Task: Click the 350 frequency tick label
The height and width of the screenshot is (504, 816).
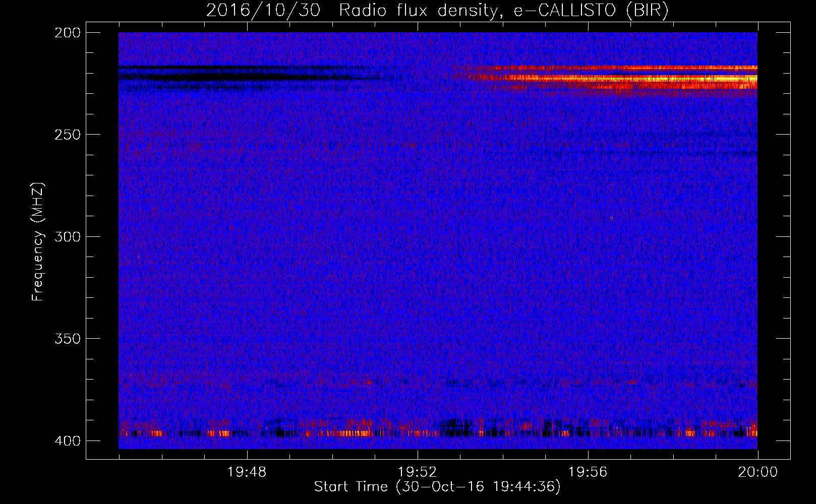Action: pos(67,339)
